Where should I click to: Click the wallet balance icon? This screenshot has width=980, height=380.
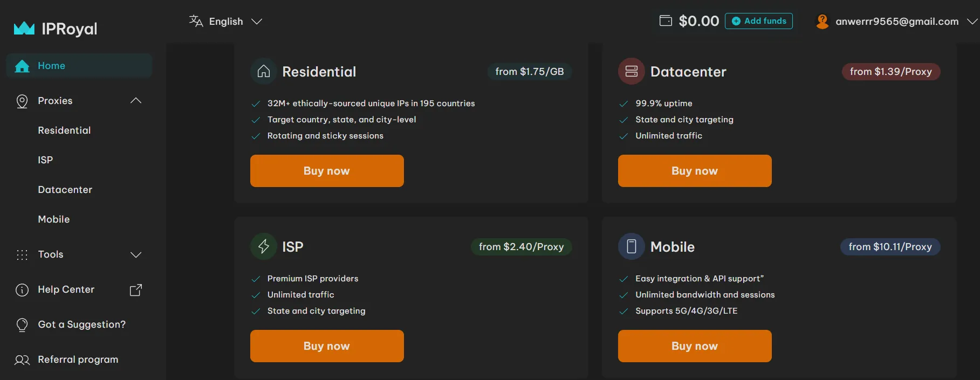(666, 21)
